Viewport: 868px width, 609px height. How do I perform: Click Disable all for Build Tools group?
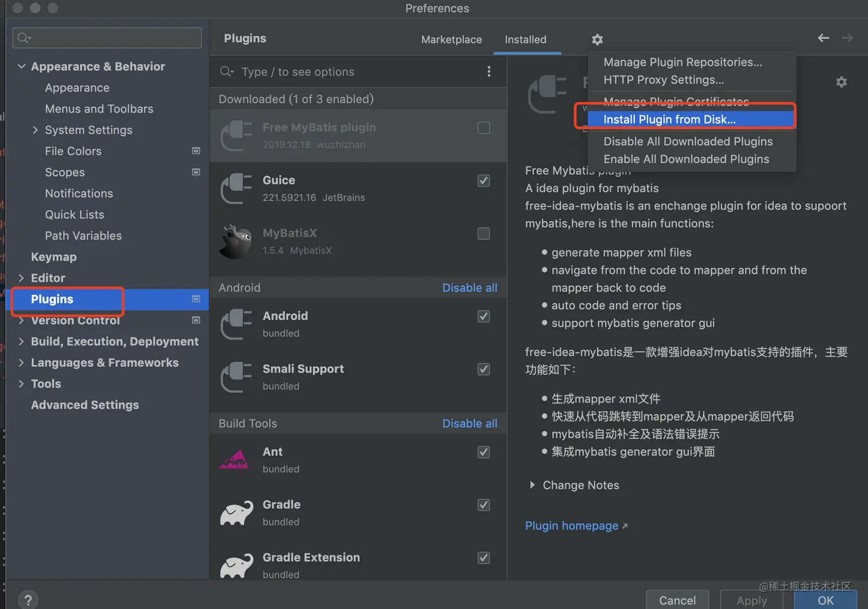(470, 423)
